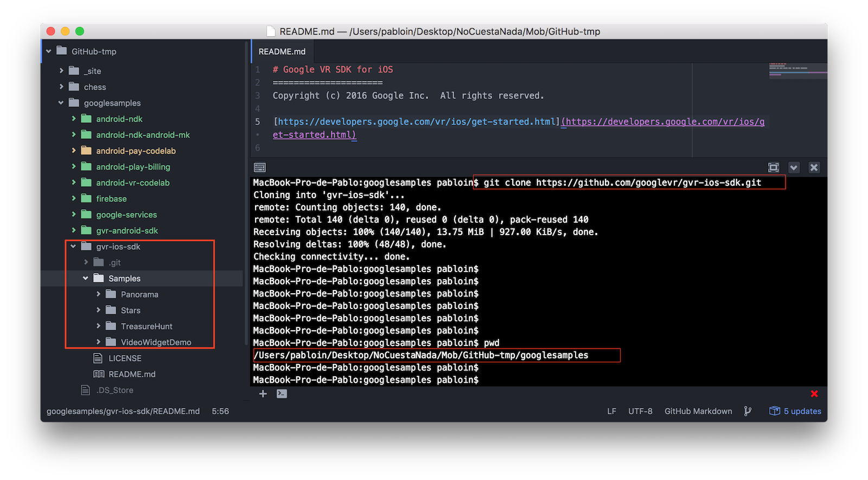Expand the .git folder
This screenshot has width=868, height=480.
(x=86, y=262)
